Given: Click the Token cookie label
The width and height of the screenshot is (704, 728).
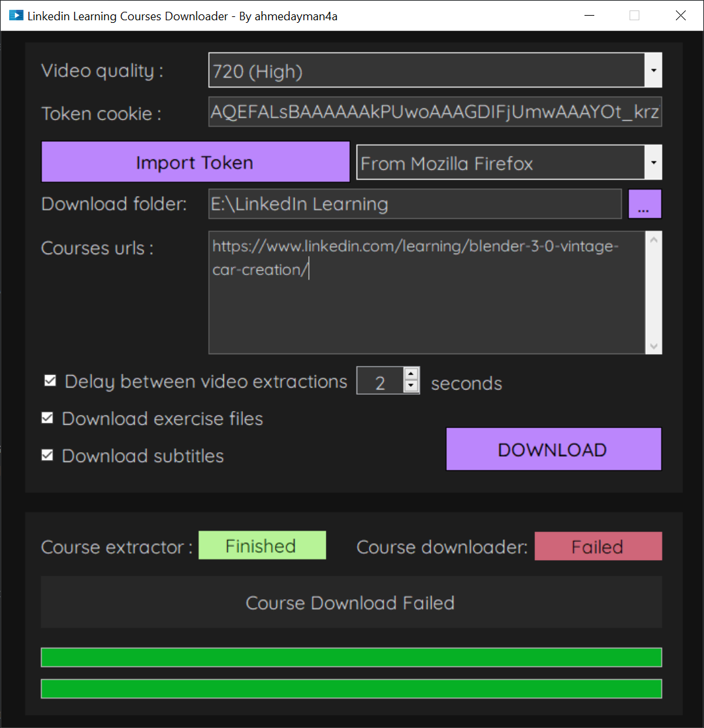Looking at the screenshot, I should tap(101, 114).
